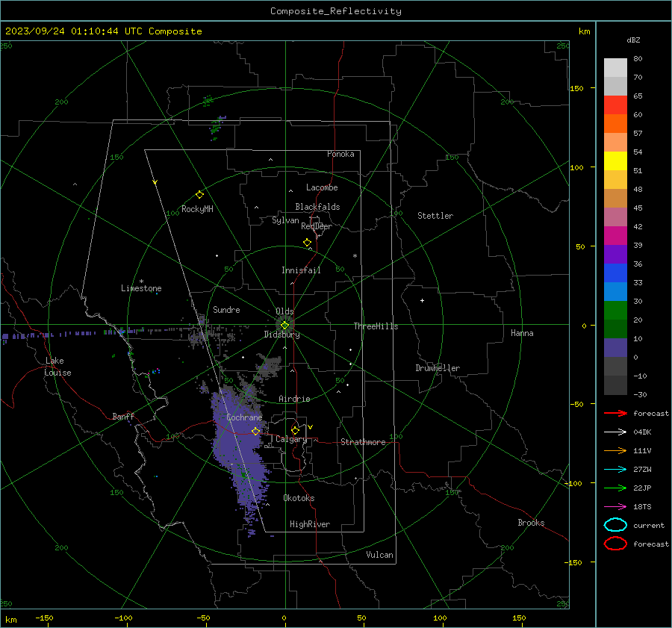Click the Drumheller town label
The image size is (672, 628).
click(x=438, y=368)
